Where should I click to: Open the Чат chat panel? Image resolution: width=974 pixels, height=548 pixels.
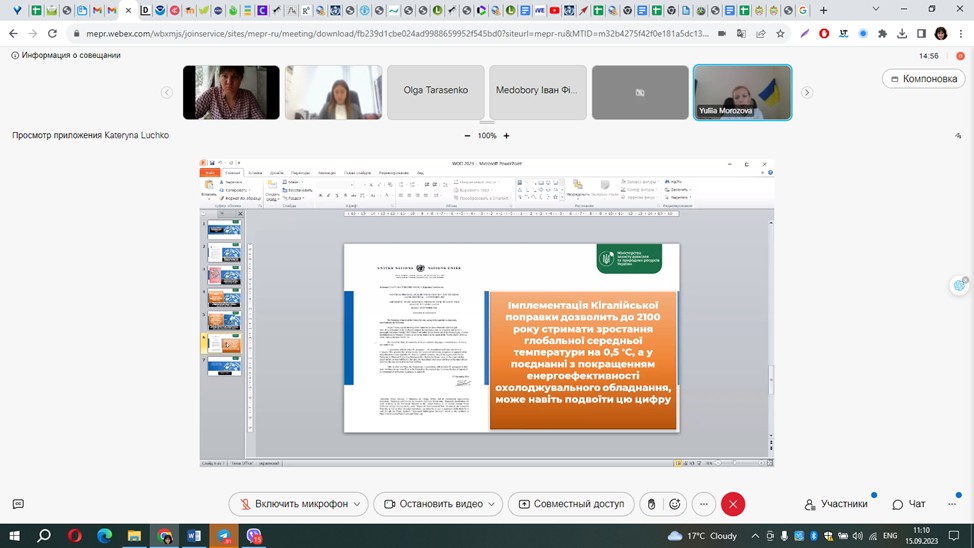(909, 504)
